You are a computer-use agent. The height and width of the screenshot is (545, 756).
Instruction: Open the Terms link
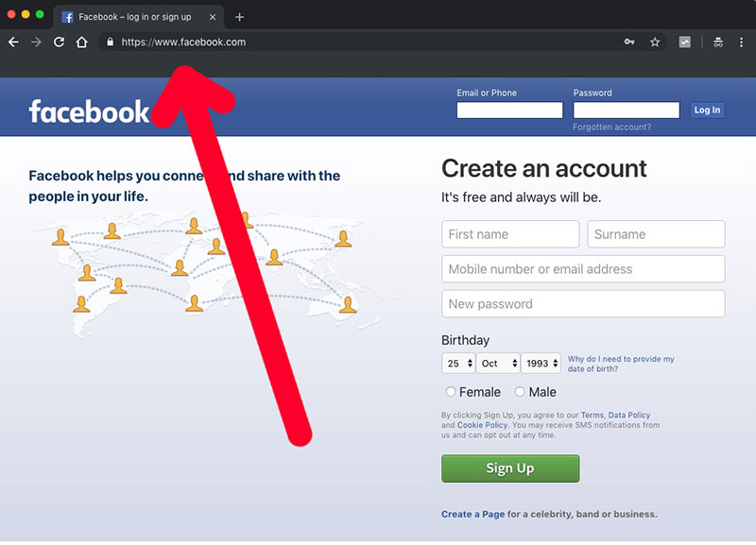(593, 415)
